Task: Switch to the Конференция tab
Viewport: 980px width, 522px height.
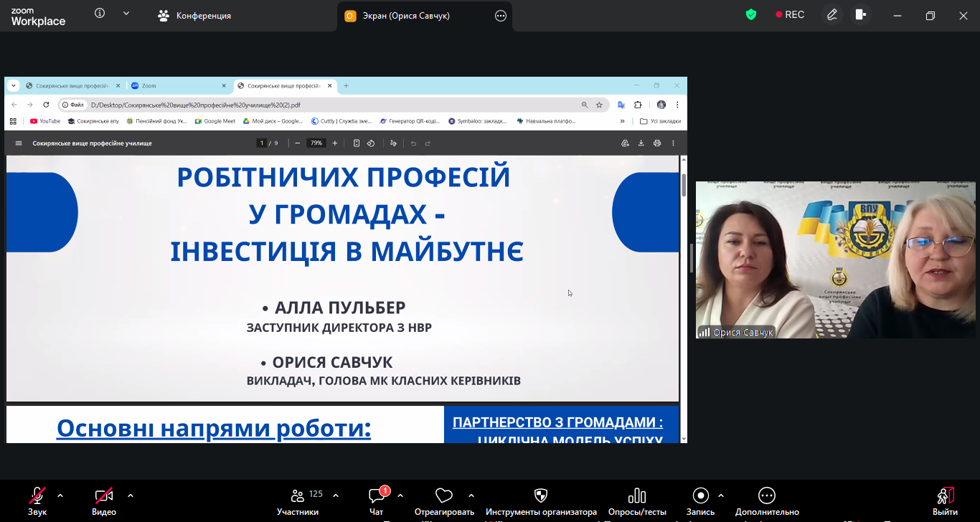Action: 194,16
